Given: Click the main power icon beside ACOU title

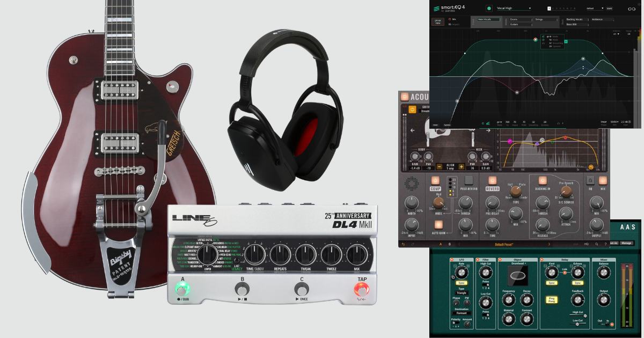Looking at the screenshot, I should [x=405, y=97].
